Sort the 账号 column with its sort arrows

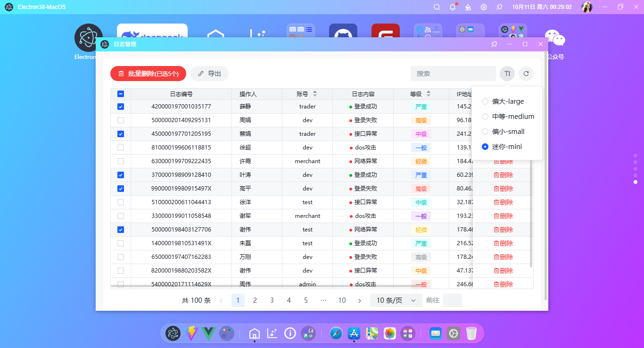coord(315,94)
